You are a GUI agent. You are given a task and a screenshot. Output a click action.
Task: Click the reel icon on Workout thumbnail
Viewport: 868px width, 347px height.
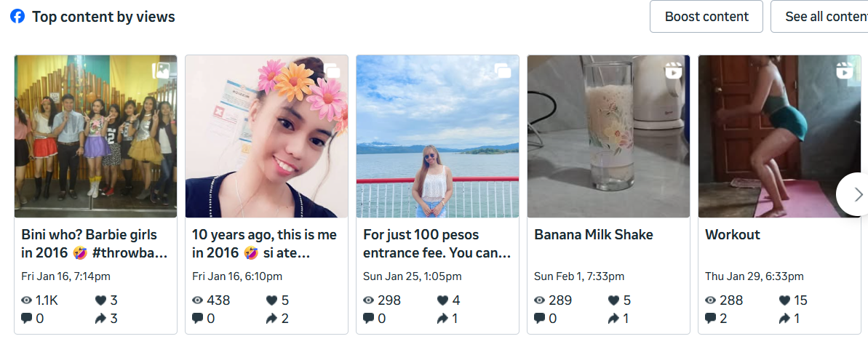(844, 71)
